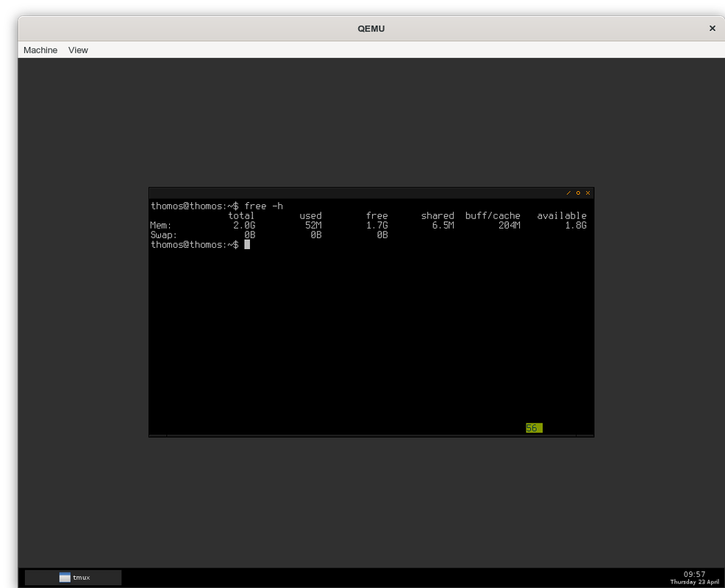
Task: Click the 6.5M shared memory value
Action: [x=443, y=226]
